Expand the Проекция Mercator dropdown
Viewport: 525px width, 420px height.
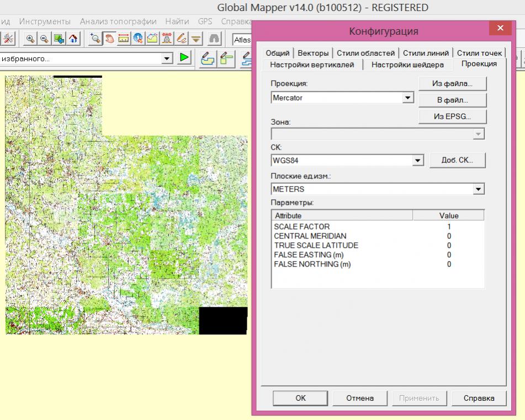[x=407, y=98]
